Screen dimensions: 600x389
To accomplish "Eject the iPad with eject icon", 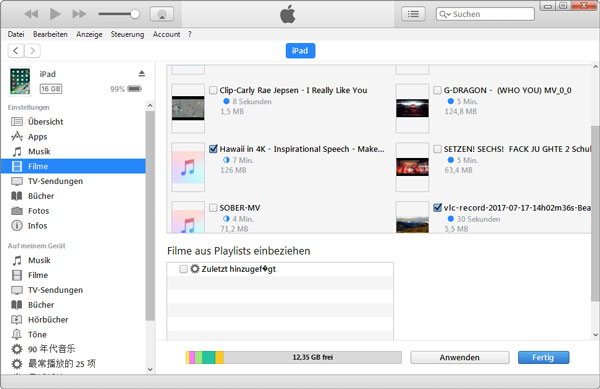I will (x=142, y=73).
